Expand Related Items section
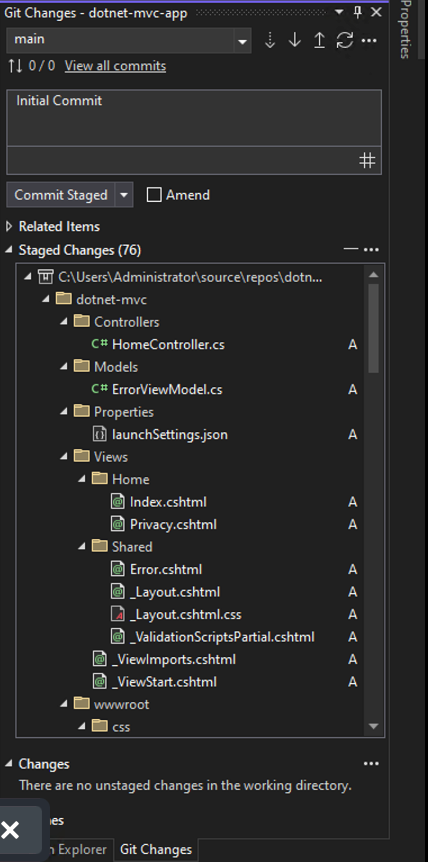The image size is (428, 862). [9, 226]
